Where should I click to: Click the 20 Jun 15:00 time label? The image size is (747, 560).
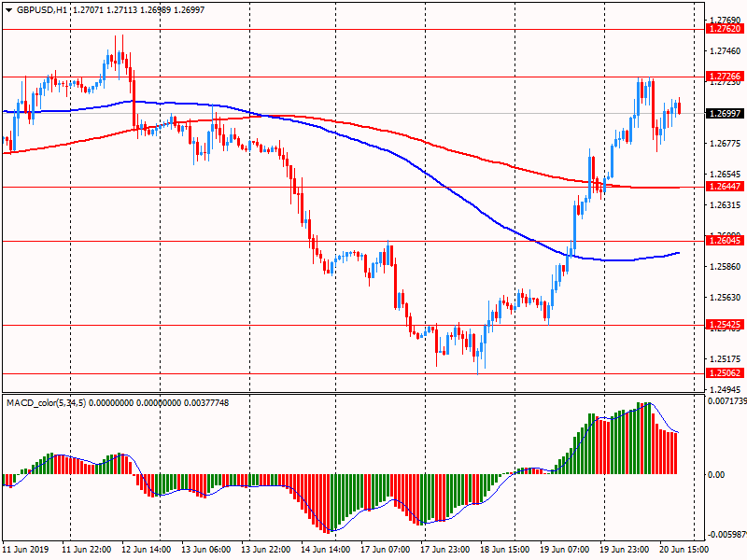tap(684, 550)
